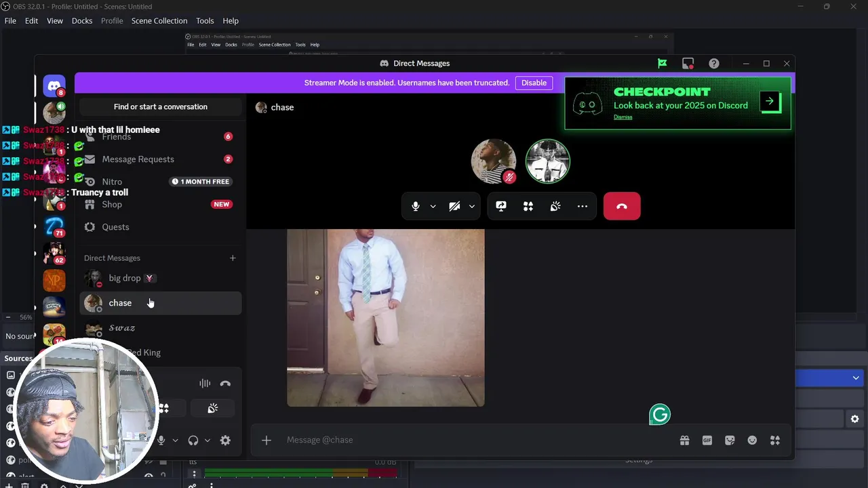The width and height of the screenshot is (868, 488).
Task: Open the green flag icon in title bar
Action: coord(663,63)
